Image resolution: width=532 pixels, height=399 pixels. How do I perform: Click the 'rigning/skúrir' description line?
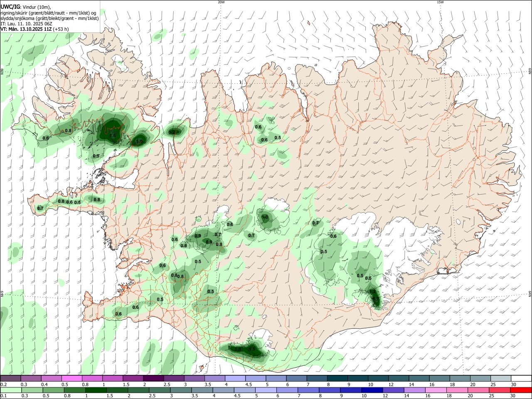[48, 13]
